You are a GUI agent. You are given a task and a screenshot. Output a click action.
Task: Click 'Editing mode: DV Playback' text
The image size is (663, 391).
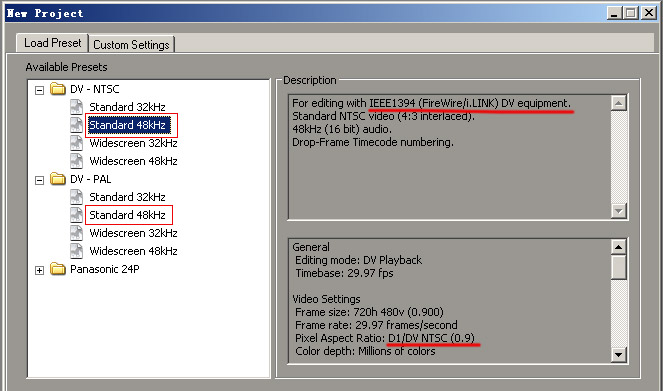tap(359, 260)
